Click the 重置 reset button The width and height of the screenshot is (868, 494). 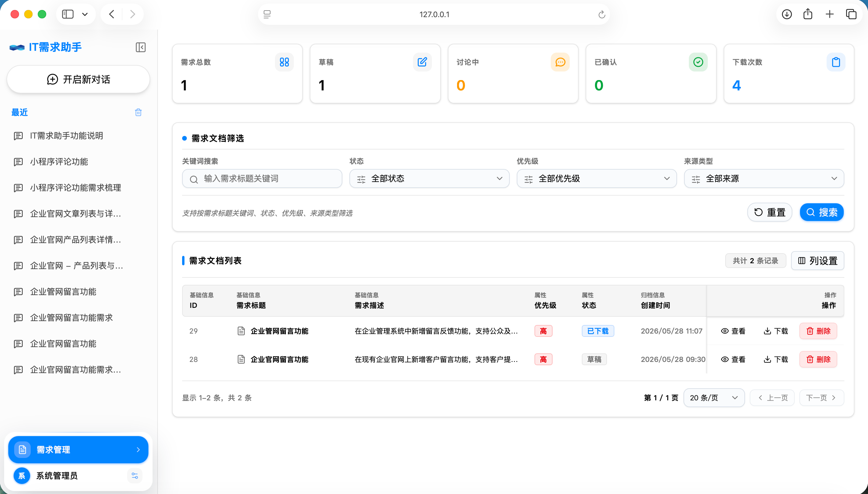[x=770, y=212]
